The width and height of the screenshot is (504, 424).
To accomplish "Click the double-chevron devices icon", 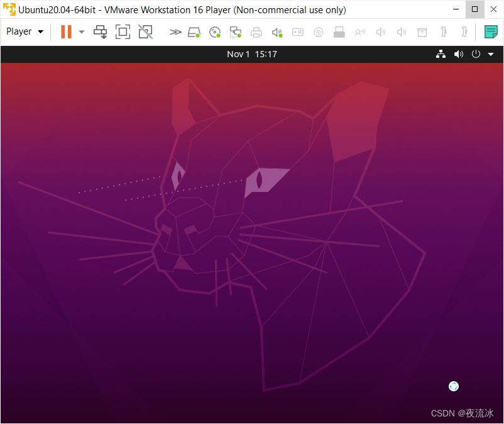I will pyautogui.click(x=175, y=32).
